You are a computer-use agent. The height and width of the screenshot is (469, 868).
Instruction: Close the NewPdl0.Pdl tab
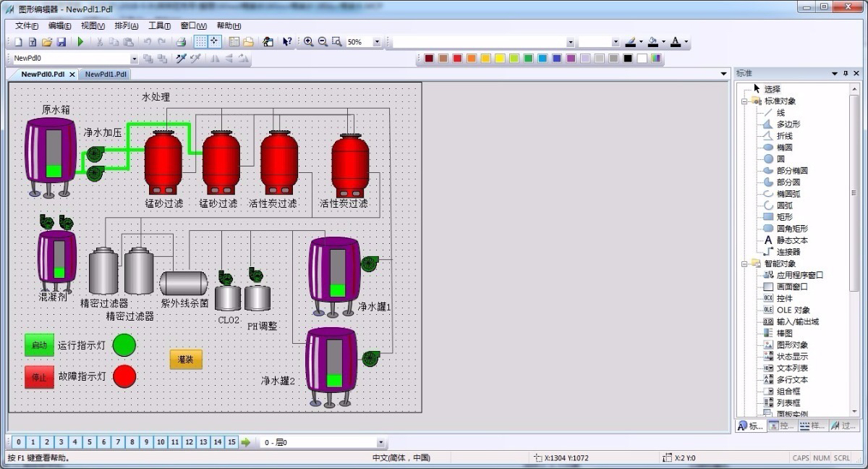click(x=72, y=74)
